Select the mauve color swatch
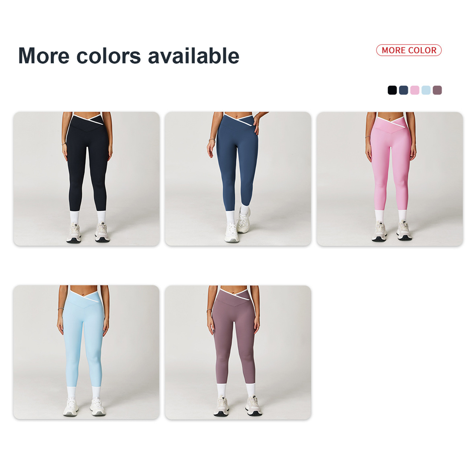Screen dimensions: 476x476 coord(437,90)
